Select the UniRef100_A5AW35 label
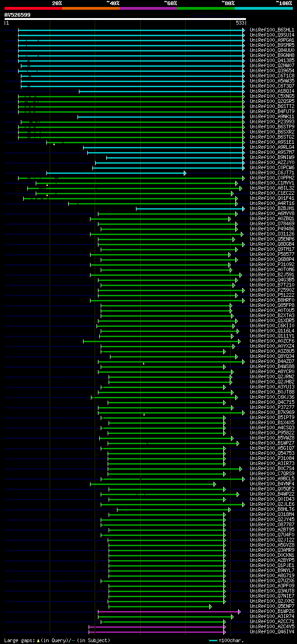The height and width of the screenshot is (644, 297). pos(272,81)
